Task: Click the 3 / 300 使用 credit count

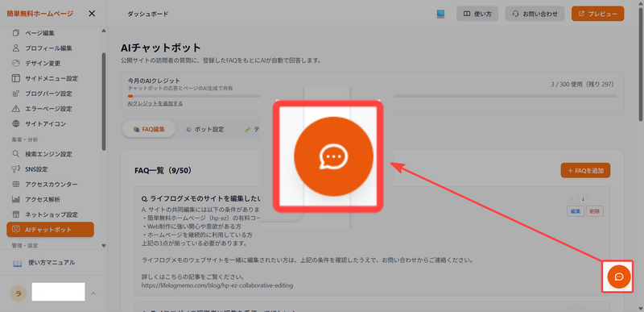Action: tap(582, 85)
